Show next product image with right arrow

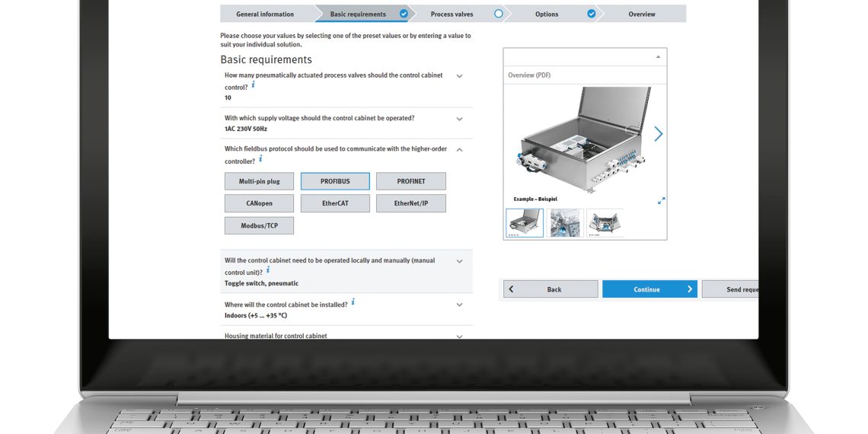pos(658,134)
